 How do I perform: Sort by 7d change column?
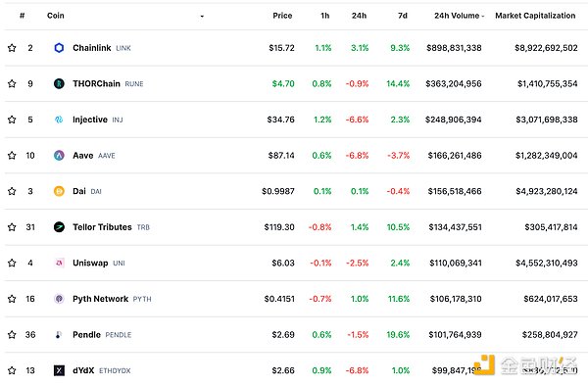[x=403, y=16]
